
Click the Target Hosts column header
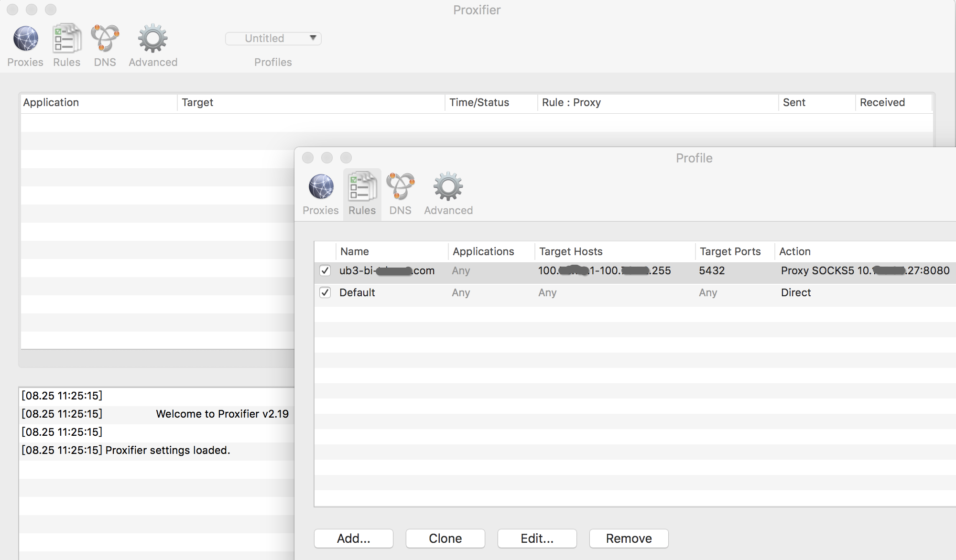(615, 251)
